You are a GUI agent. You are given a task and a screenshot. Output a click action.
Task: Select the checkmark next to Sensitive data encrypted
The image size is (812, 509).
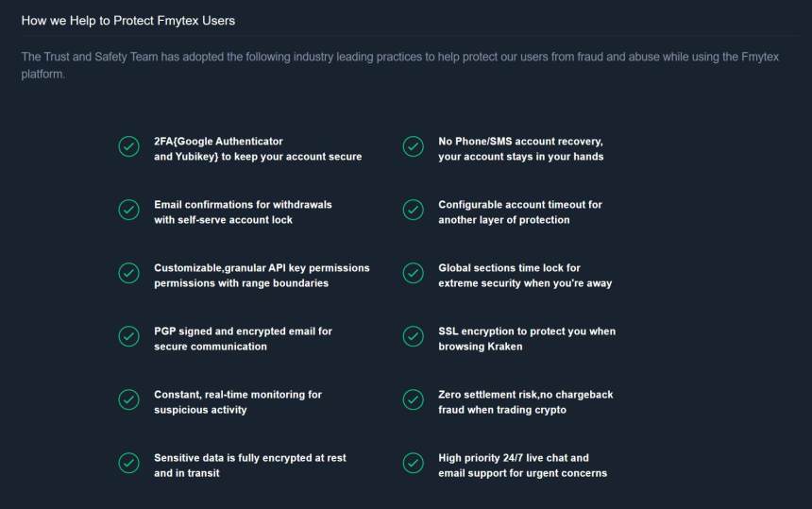tap(128, 463)
